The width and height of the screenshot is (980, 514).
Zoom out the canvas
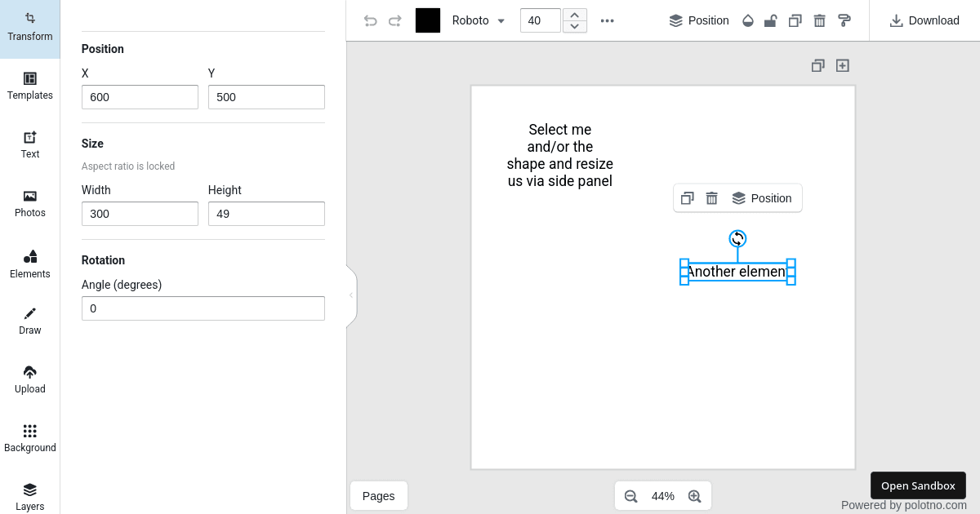pyautogui.click(x=630, y=496)
